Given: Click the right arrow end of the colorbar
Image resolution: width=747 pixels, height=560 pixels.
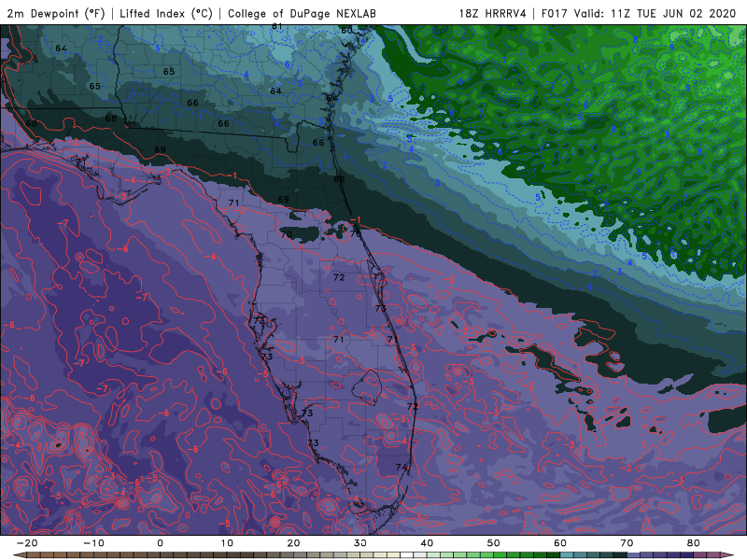Looking at the screenshot, I should click(x=728, y=555).
